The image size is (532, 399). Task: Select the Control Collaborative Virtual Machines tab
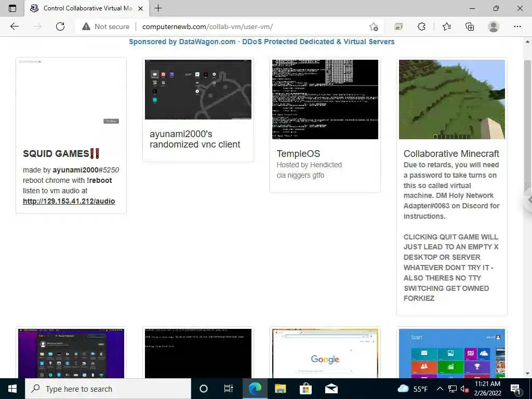tap(87, 8)
